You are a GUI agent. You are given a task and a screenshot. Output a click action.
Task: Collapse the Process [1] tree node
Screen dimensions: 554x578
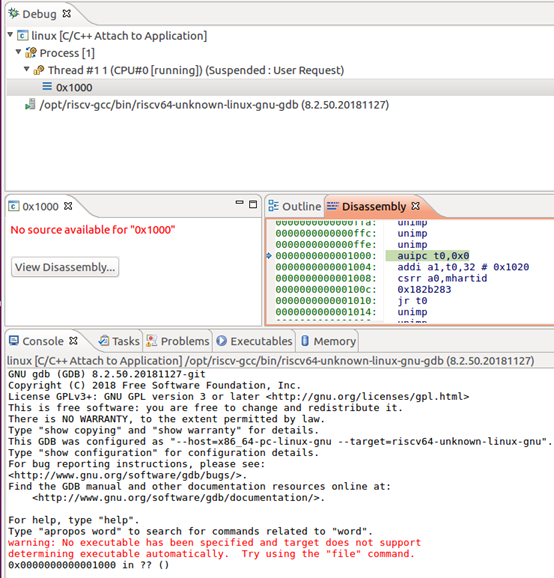pyautogui.click(x=18, y=52)
